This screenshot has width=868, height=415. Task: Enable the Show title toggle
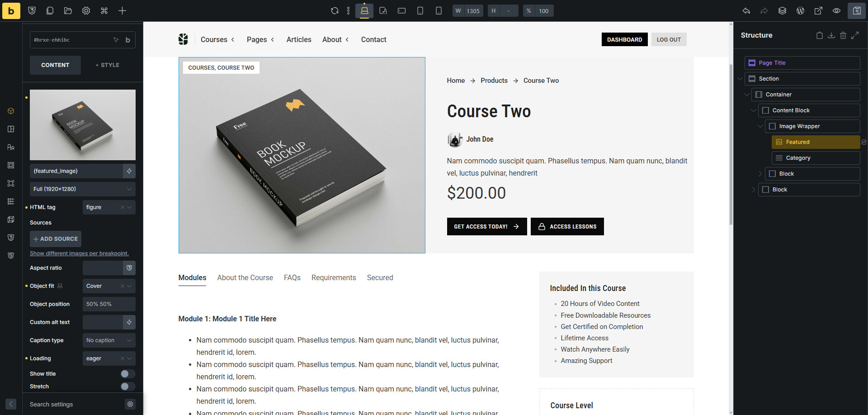click(127, 374)
